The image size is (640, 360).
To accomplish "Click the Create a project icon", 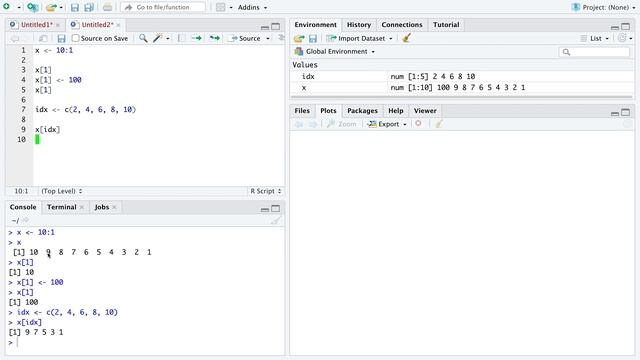I will (33, 7).
